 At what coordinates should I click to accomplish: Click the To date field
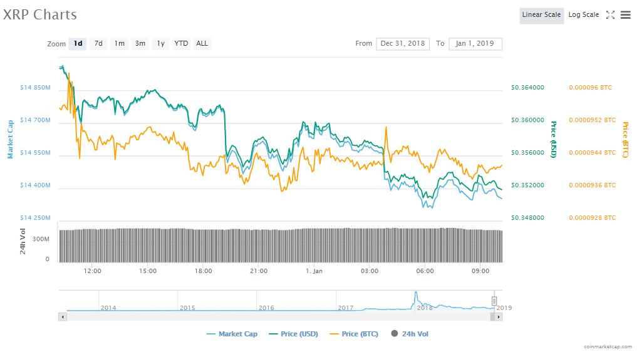(475, 44)
